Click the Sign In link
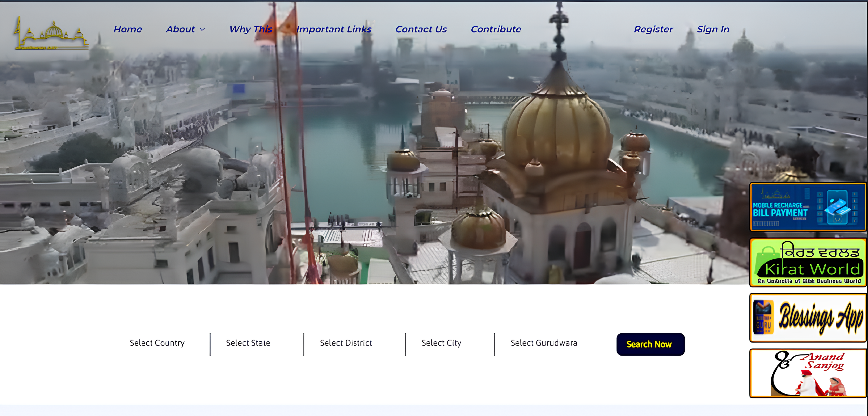868x416 pixels. point(713,29)
